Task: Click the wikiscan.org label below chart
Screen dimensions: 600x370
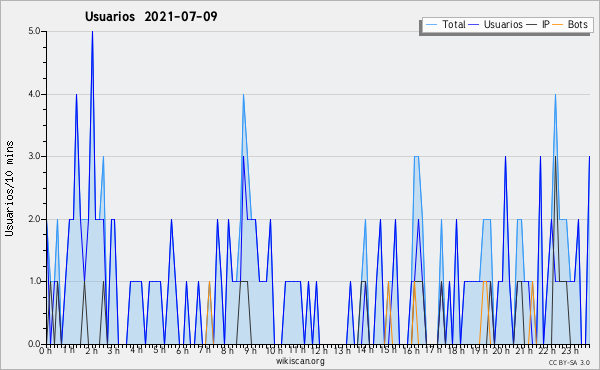Action: (x=300, y=361)
